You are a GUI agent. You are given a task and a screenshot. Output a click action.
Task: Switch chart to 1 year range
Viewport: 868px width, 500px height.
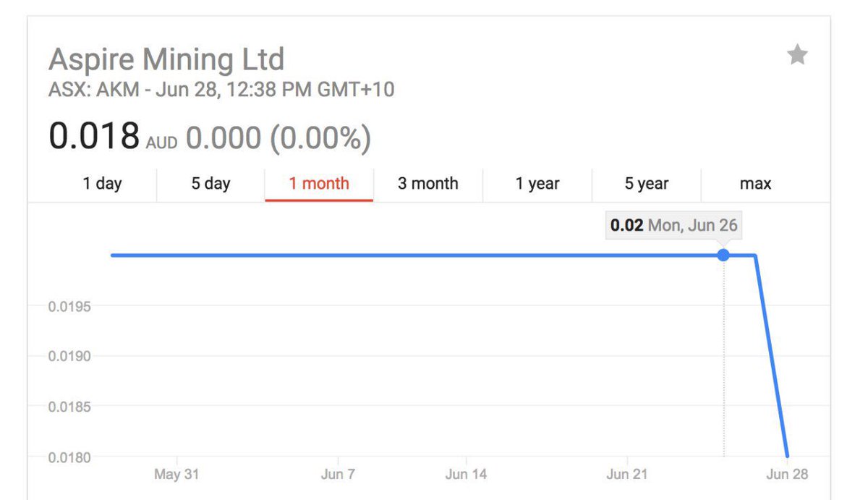pos(537,184)
